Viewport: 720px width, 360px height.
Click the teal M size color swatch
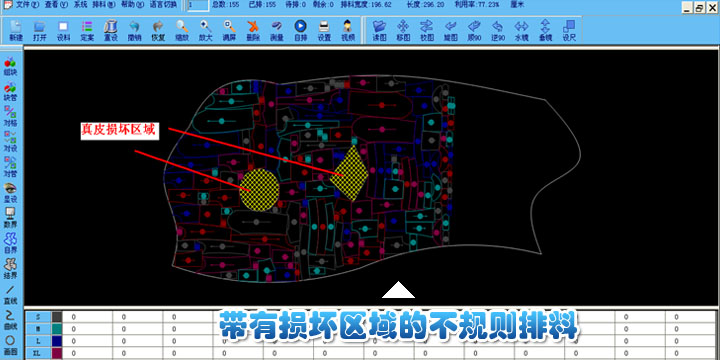(57, 329)
